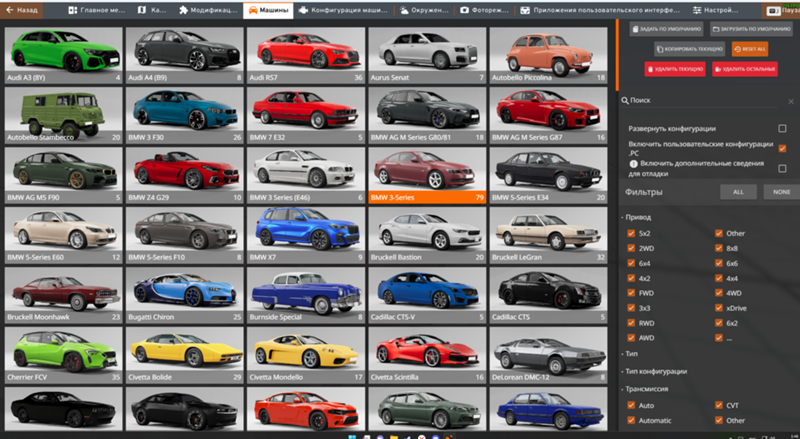Image resolution: width=800 pixels, height=439 pixels.
Task: Select the Cherrier FCV vehicle
Action: coord(63,355)
